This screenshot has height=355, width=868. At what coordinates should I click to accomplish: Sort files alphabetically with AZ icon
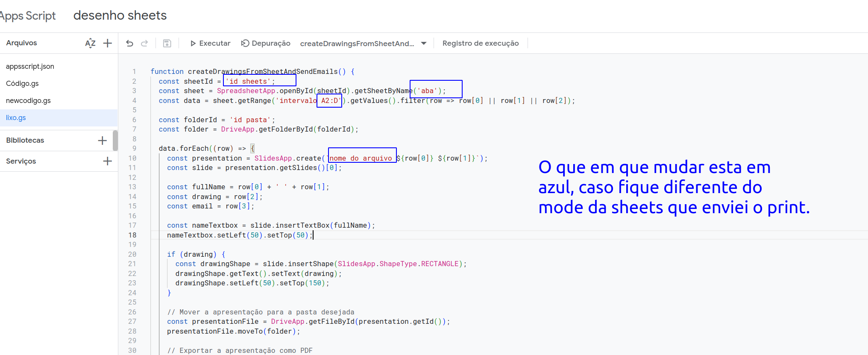pyautogui.click(x=90, y=43)
